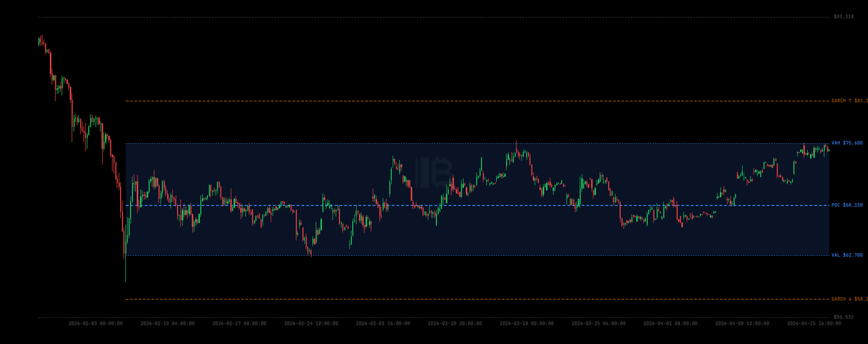Click the 2026-02-24 12:00:00 axis label
Screen dimensions: 868x344
[311, 324]
